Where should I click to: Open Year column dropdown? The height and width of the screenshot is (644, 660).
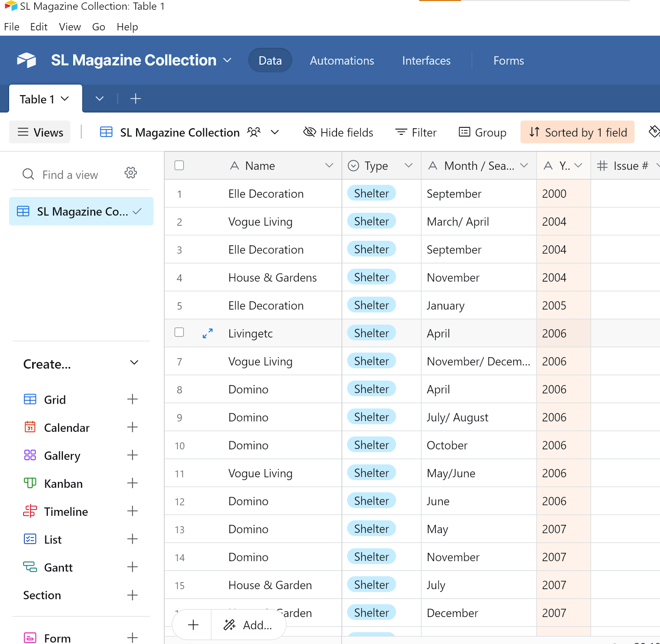click(x=578, y=165)
